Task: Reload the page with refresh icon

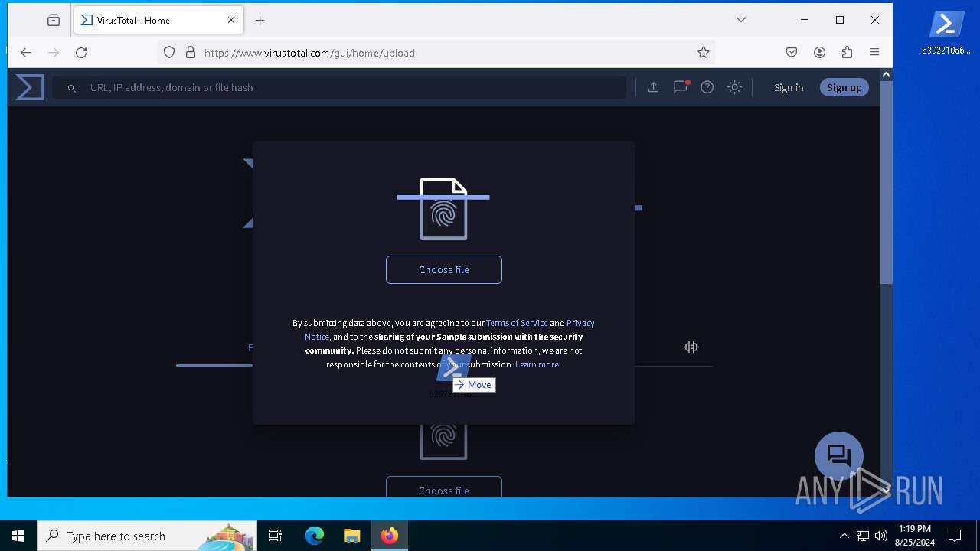Action: coord(81,52)
